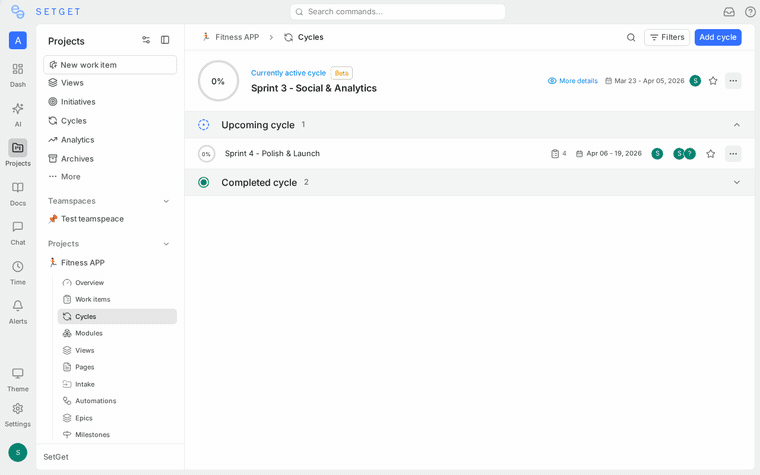Viewport: 760px width, 475px height.
Task: Select the workspace A avatar
Action: (x=18, y=40)
